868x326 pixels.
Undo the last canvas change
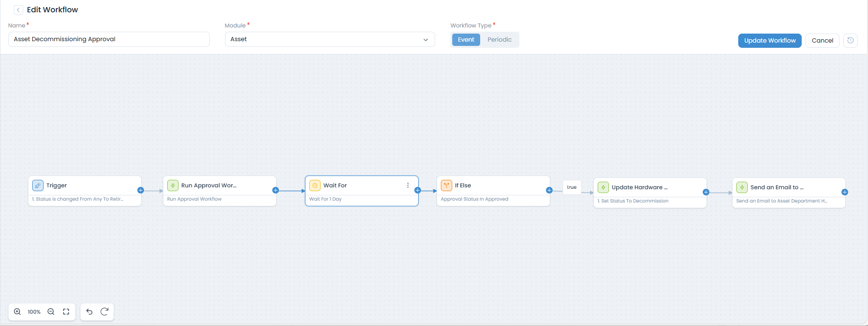coord(89,312)
